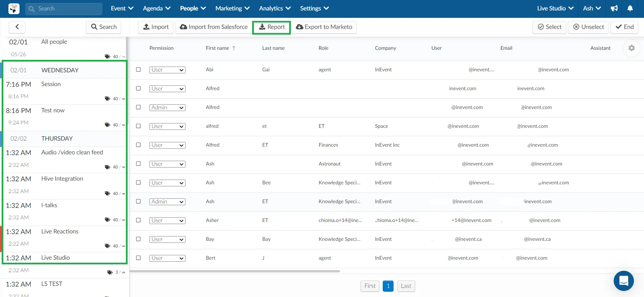The width and height of the screenshot is (644, 297).
Task: Click tag icon on Test now activity
Action: 107,125
